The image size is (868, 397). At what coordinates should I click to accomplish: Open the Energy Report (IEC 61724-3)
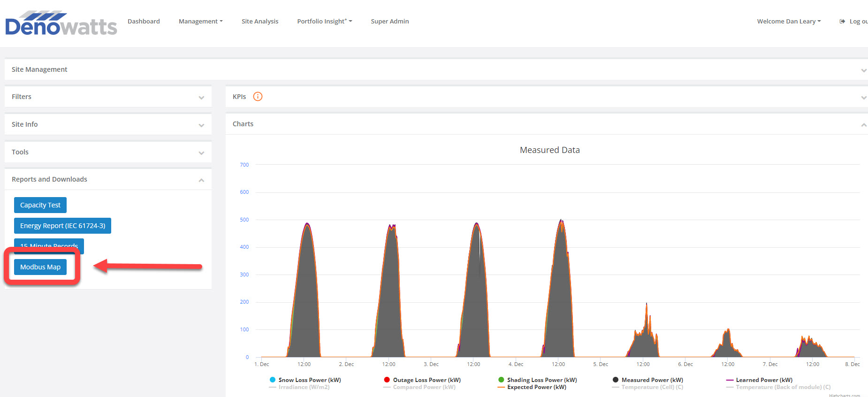pos(62,226)
